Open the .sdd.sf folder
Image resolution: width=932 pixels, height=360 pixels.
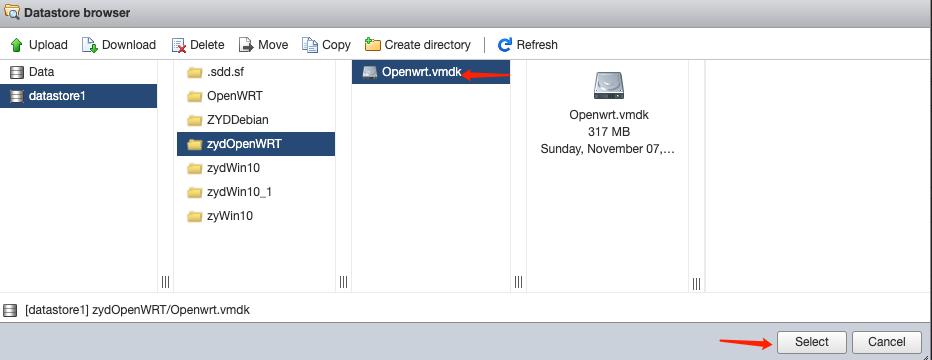click(x=256, y=72)
